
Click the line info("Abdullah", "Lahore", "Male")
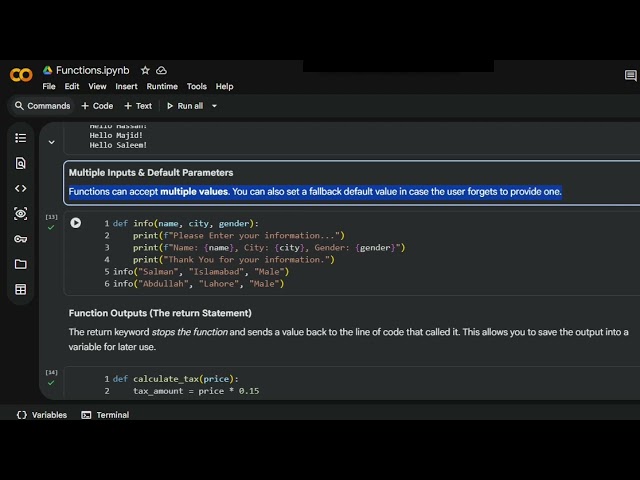click(198, 284)
